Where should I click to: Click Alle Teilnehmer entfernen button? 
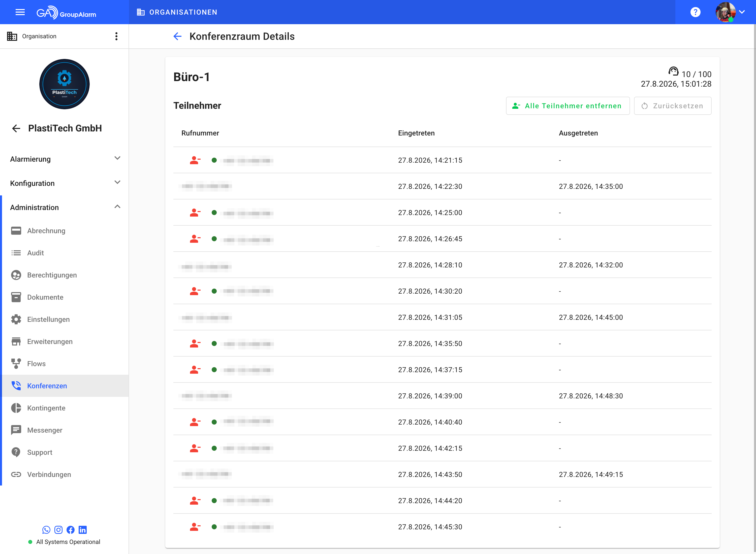click(568, 106)
